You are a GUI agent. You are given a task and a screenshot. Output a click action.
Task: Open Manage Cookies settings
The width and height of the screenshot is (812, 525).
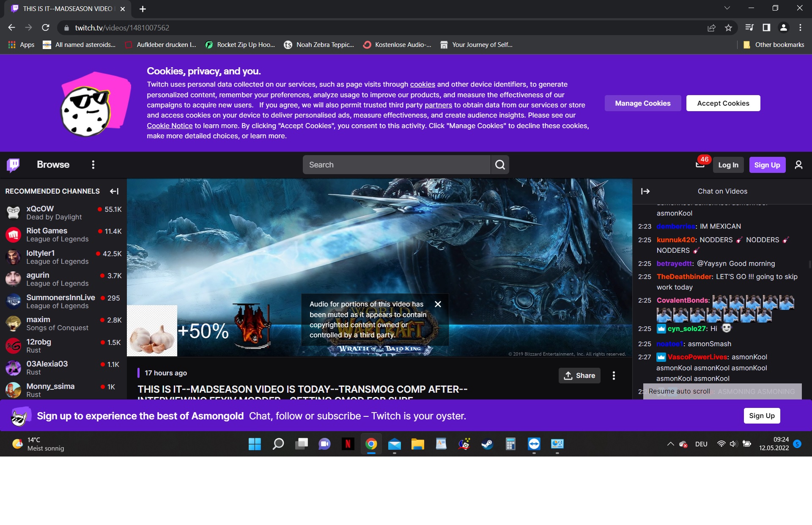coord(642,103)
